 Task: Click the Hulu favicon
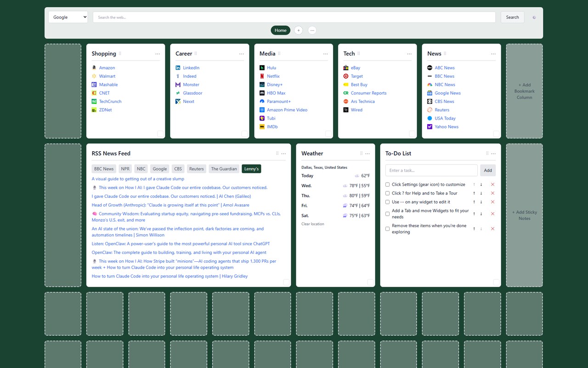(x=262, y=68)
